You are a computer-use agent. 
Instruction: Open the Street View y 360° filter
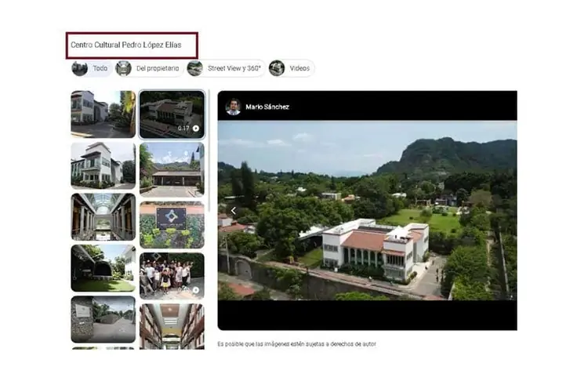[225, 68]
